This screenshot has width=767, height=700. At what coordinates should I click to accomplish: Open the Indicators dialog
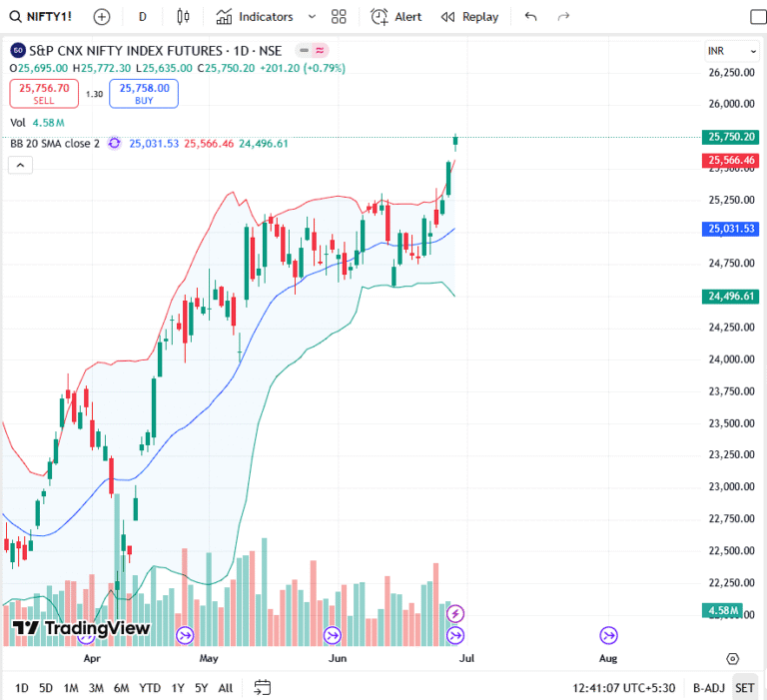pos(255,17)
